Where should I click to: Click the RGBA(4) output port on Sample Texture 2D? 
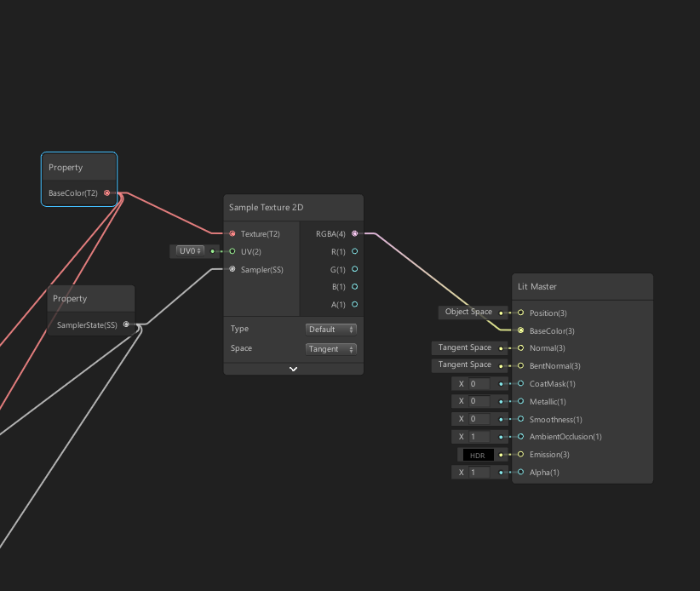click(355, 233)
